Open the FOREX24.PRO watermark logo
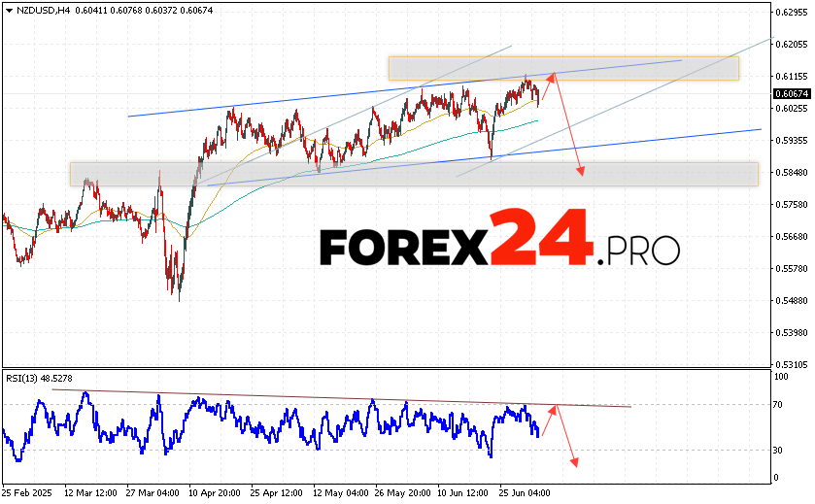 (499, 239)
